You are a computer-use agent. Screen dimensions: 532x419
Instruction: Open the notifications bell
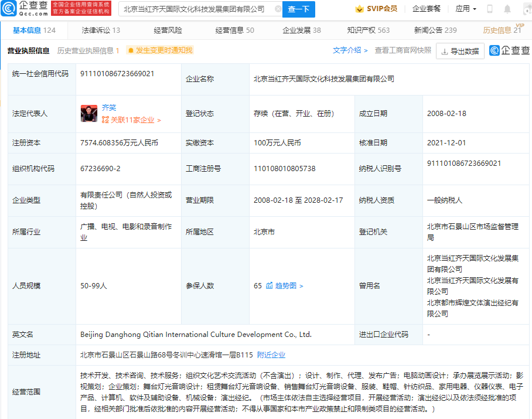[507, 9]
